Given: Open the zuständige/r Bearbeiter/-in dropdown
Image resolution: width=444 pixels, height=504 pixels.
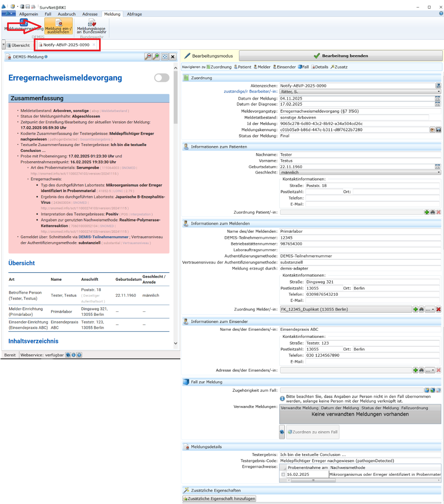Looking at the screenshot, I should [x=438, y=92].
